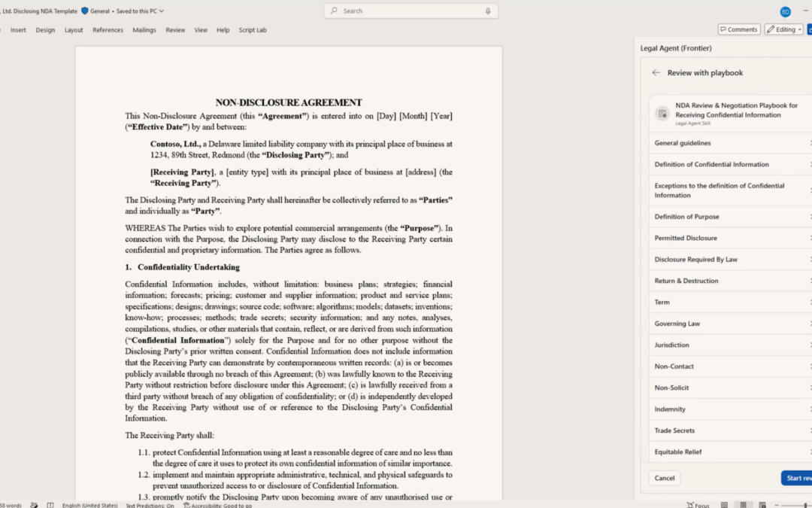This screenshot has width=812, height=508.
Task: Click the playbook skill icon beside NDA Review title
Action: 662,114
